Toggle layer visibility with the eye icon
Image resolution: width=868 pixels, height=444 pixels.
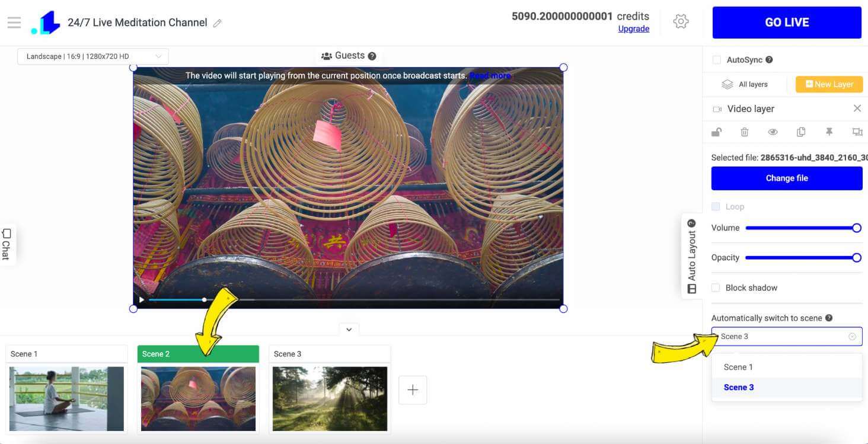click(x=773, y=132)
